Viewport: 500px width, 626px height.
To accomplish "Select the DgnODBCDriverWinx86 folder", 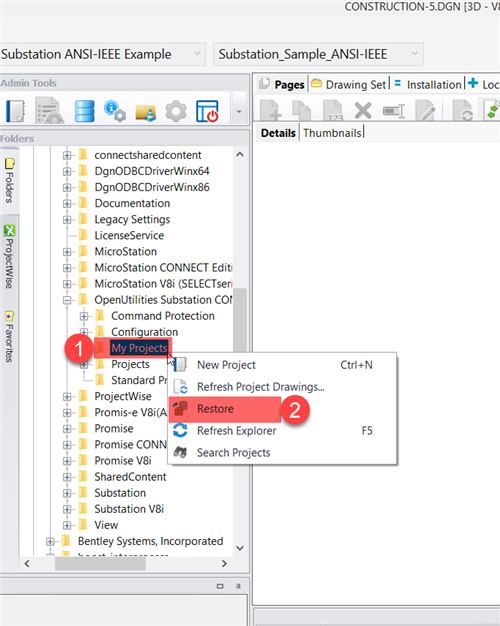I will tap(152, 187).
